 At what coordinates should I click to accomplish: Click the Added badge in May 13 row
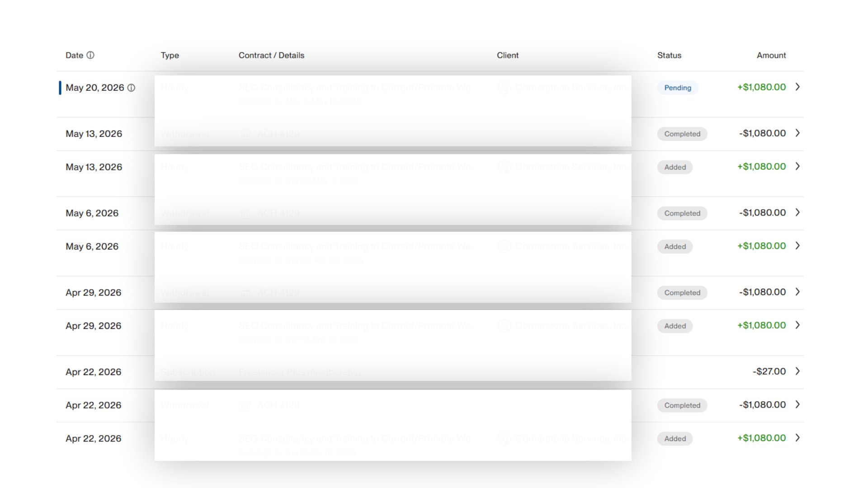pos(675,167)
